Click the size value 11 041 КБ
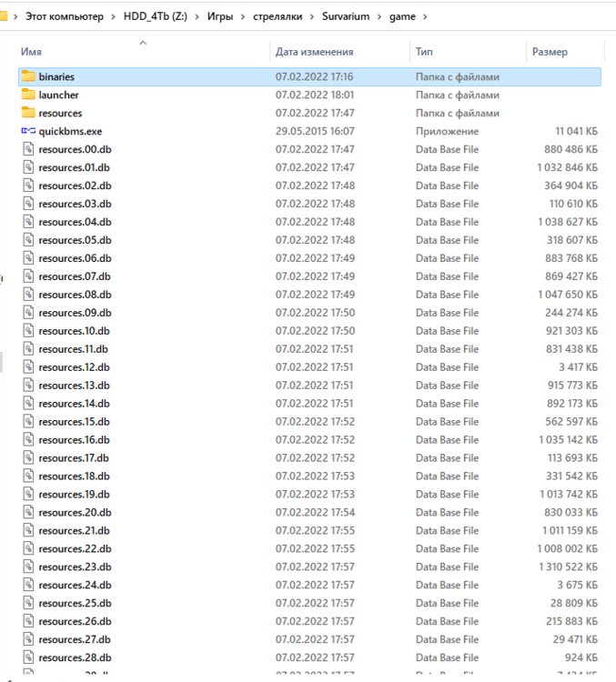This screenshot has height=682, width=616. click(576, 131)
